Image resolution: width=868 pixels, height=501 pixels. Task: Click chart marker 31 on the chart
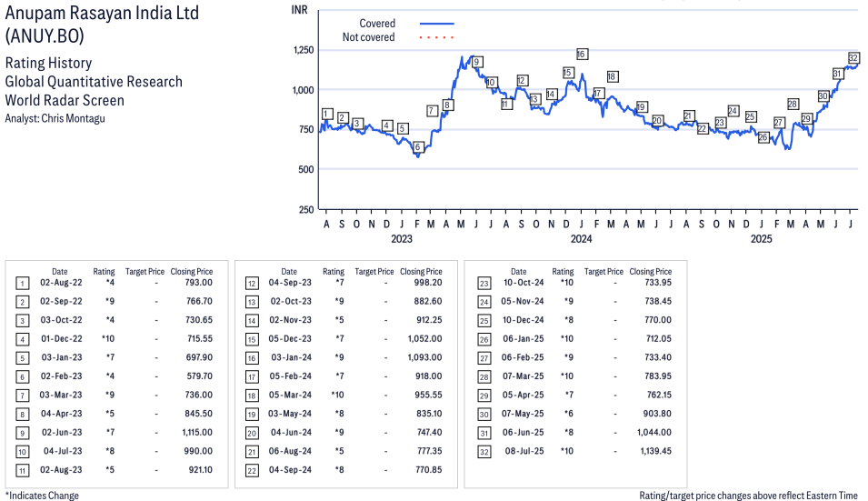coord(838,73)
